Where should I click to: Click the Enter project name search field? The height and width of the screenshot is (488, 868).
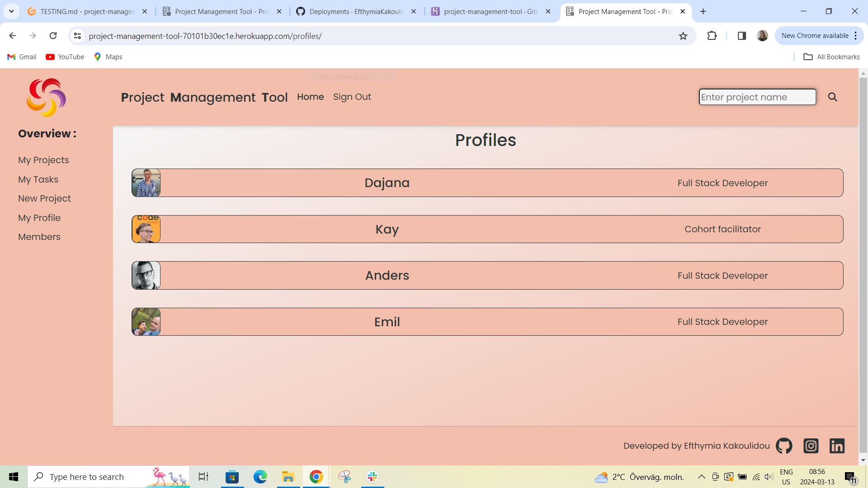click(x=757, y=97)
